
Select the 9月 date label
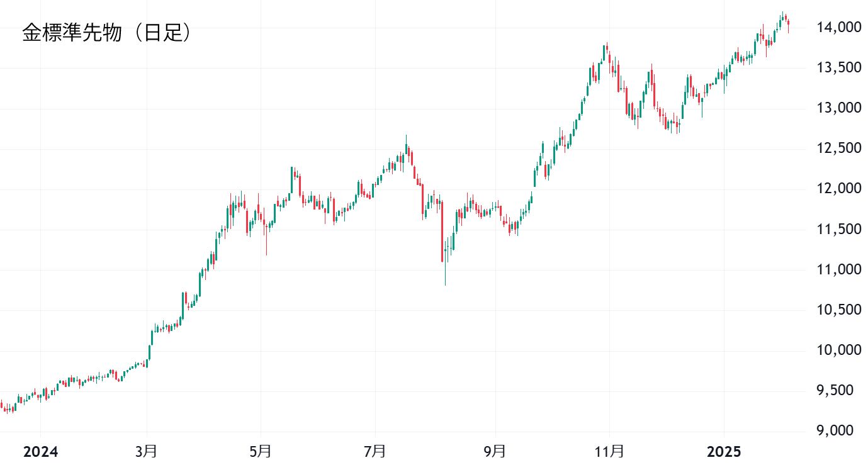(495, 452)
